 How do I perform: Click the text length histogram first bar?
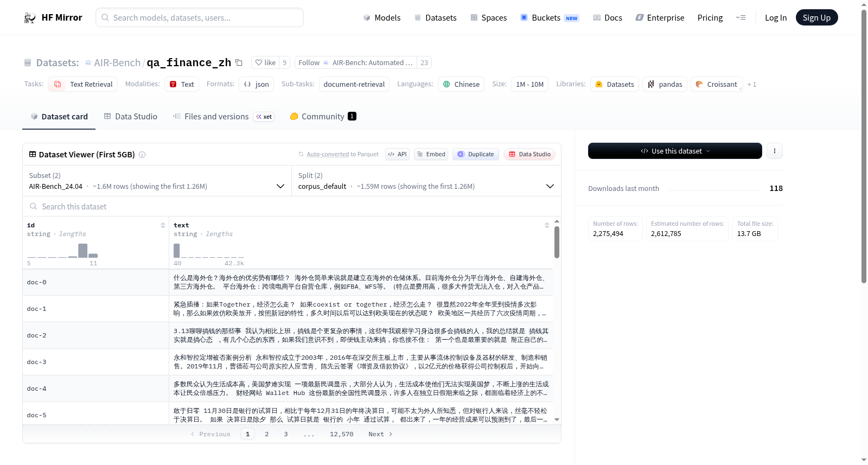coord(177,251)
